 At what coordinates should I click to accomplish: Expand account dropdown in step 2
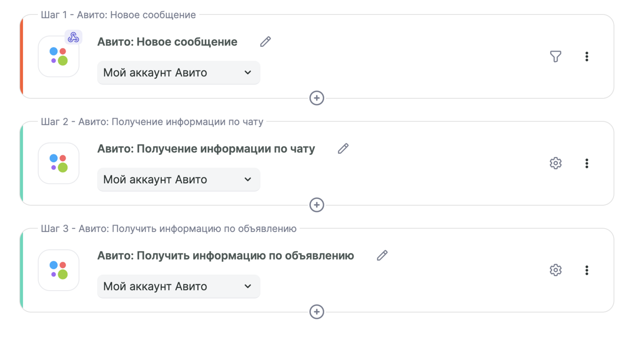tap(178, 180)
